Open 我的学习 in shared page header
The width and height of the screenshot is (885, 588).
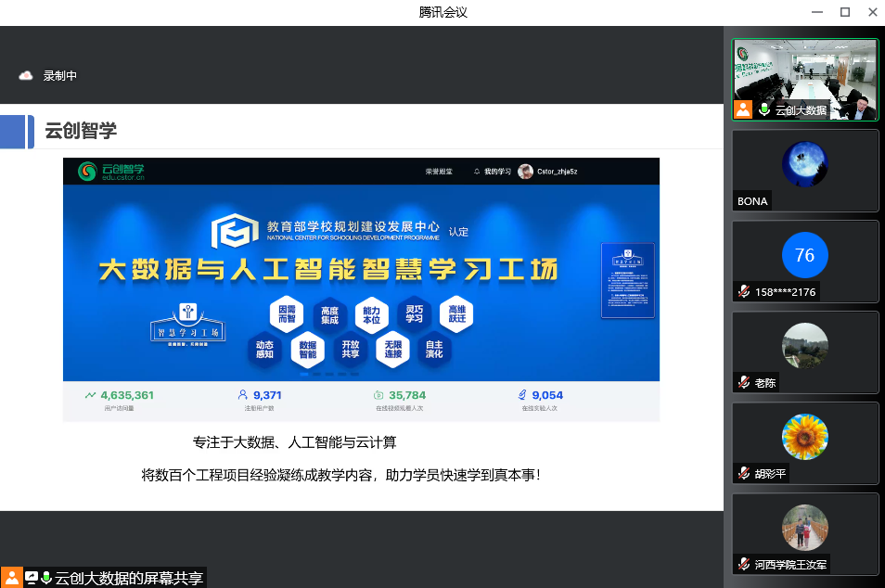tap(492, 172)
